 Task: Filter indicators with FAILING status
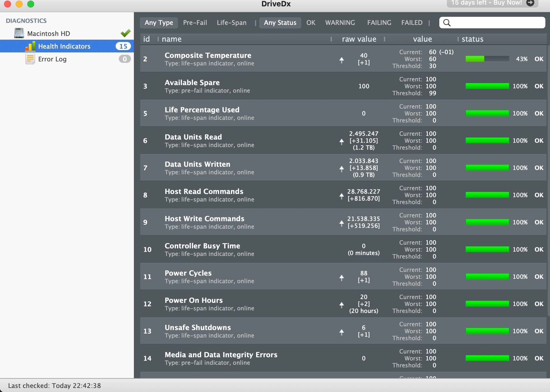pyautogui.click(x=379, y=23)
